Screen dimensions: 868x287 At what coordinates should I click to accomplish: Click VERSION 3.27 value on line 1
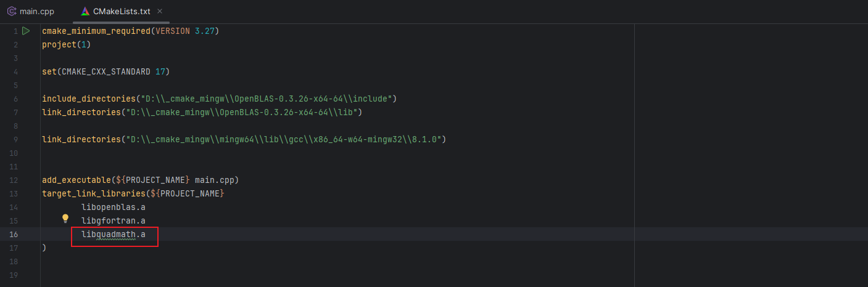[184, 31]
